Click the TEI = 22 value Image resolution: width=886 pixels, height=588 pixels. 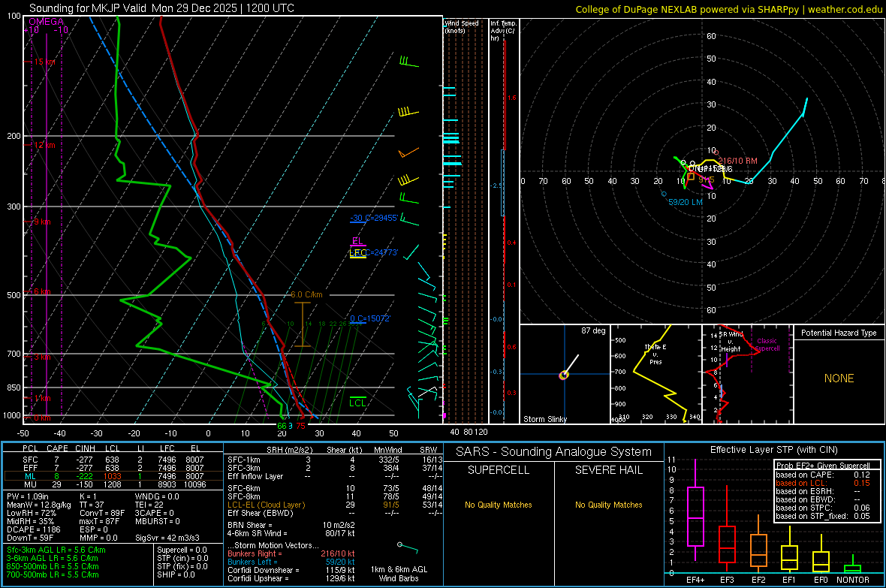[x=149, y=505]
